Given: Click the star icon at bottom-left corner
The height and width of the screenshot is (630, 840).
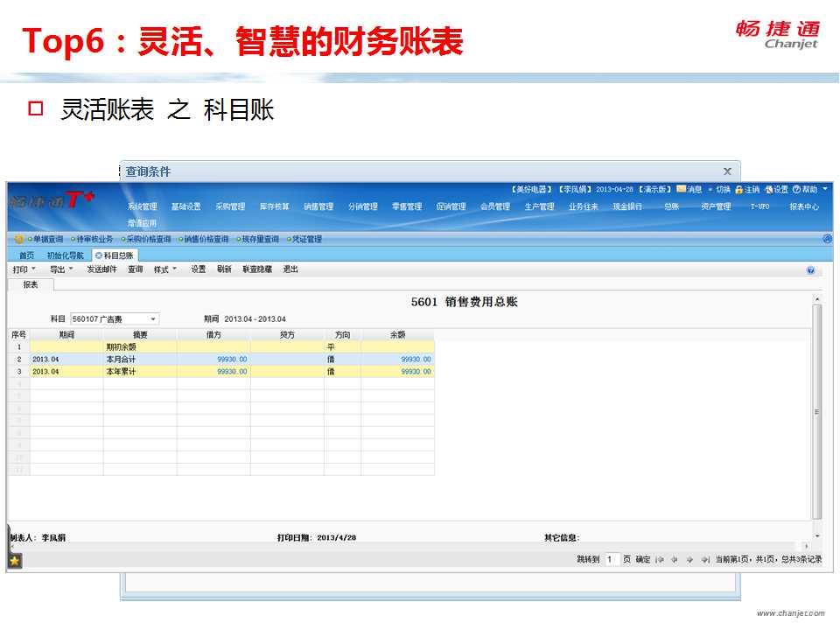Looking at the screenshot, I should [x=15, y=561].
